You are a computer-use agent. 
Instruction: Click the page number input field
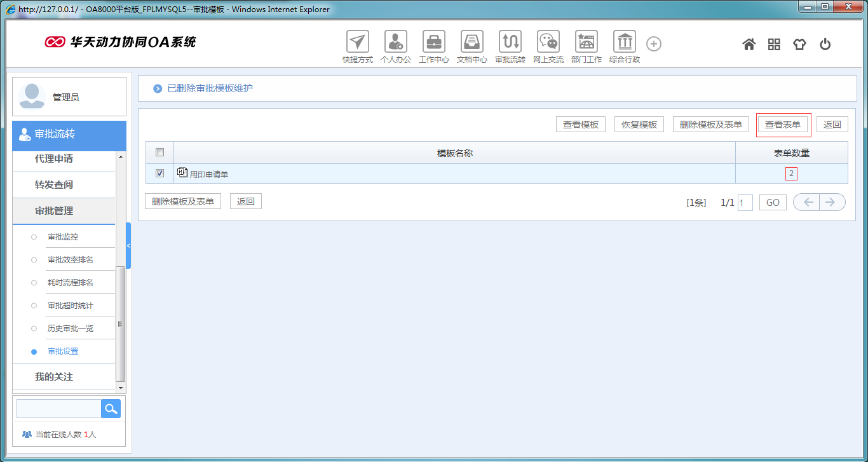coord(745,203)
